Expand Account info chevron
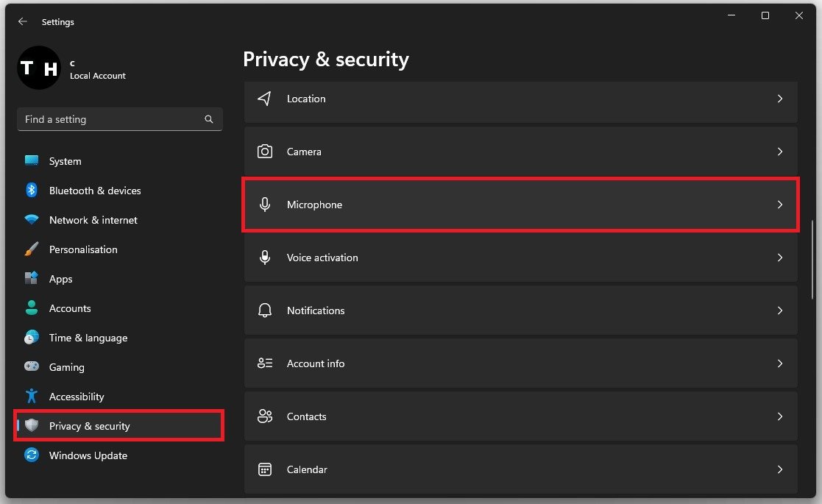 tap(780, 363)
